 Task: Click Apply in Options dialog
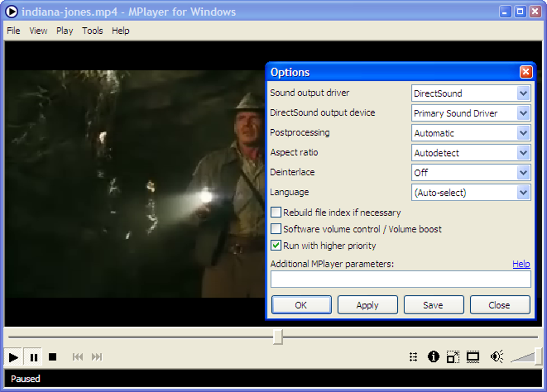coord(368,305)
